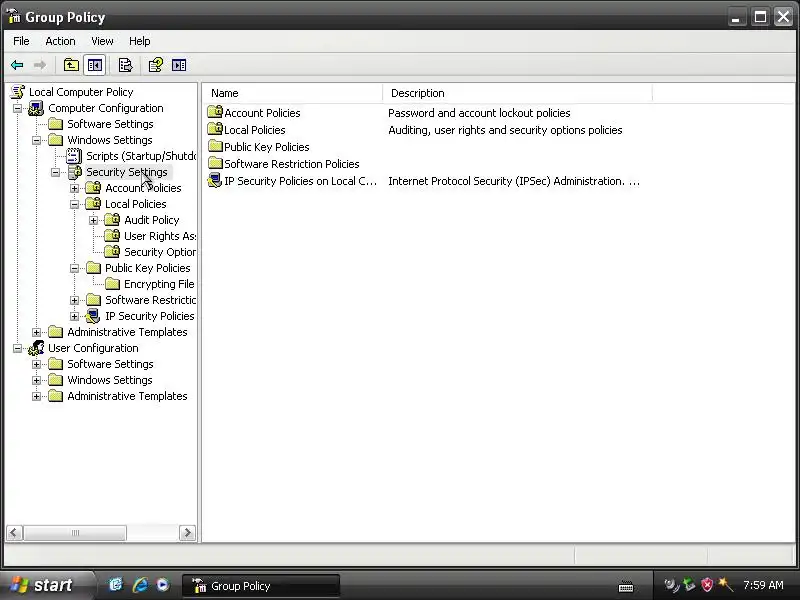Open Internet Explorer from quick launch
The image size is (800, 600).
click(x=139, y=585)
